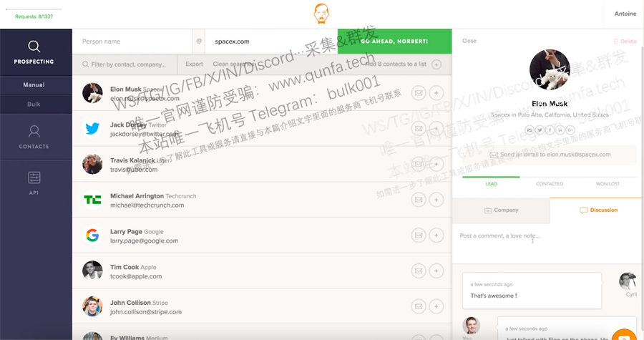This screenshot has width=644, height=340.
Task: Add Larry Page to a list with plus icon
Action: [436, 235]
